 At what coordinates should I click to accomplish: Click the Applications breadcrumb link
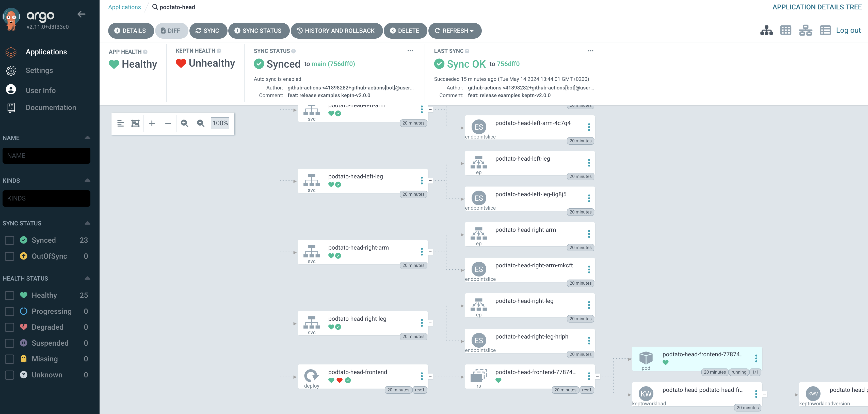tap(124, 7)
